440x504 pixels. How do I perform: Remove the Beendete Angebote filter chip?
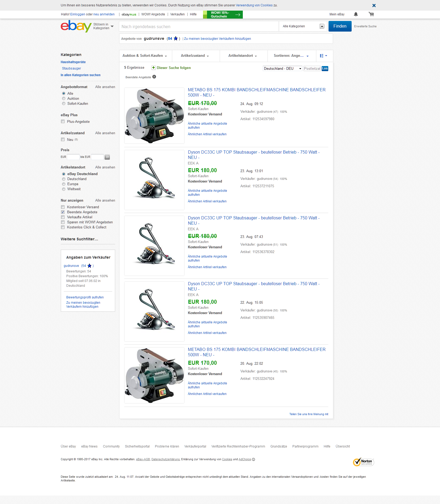(x=154, y=77)
